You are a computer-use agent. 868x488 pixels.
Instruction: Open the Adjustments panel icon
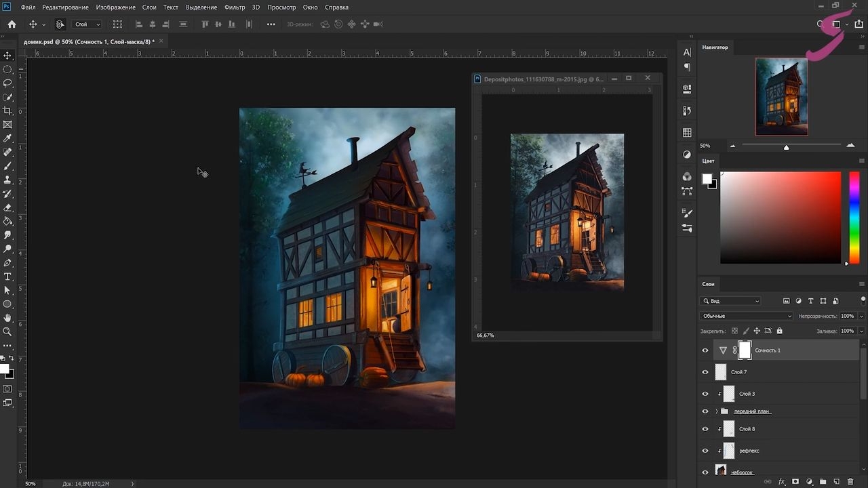pos(687,155)
